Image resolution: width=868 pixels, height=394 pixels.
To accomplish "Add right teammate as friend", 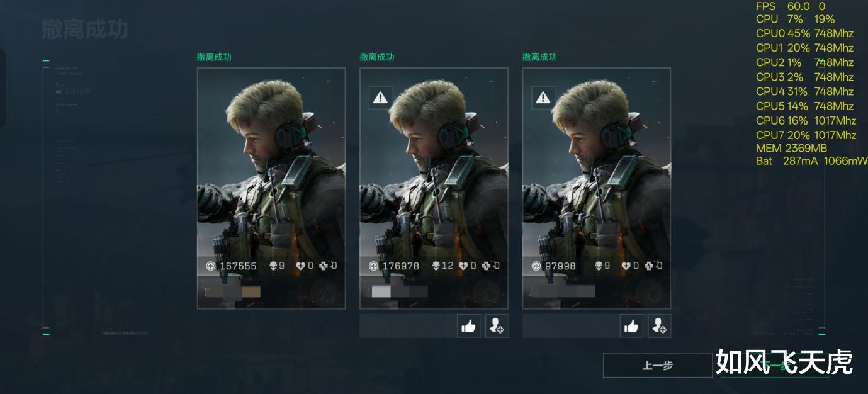I will tap(660, 326).
